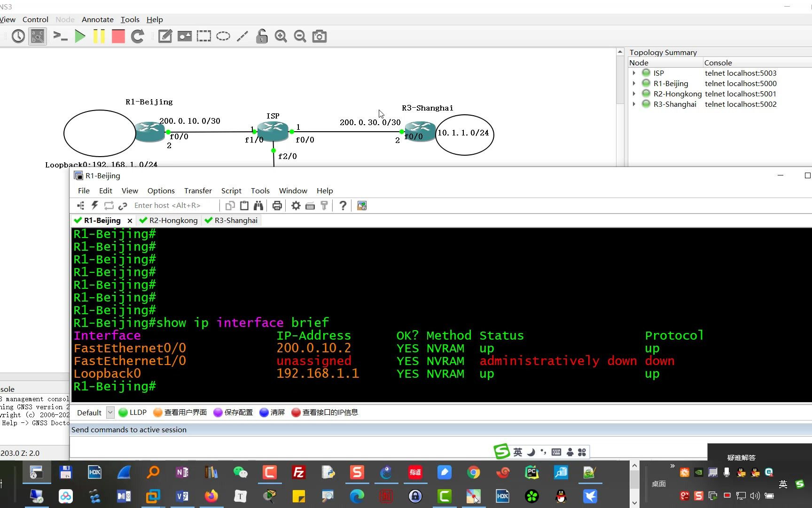812x508 pixels.
Task: Click the 查看接口的IP信息 button
Action: pos(325,413)
